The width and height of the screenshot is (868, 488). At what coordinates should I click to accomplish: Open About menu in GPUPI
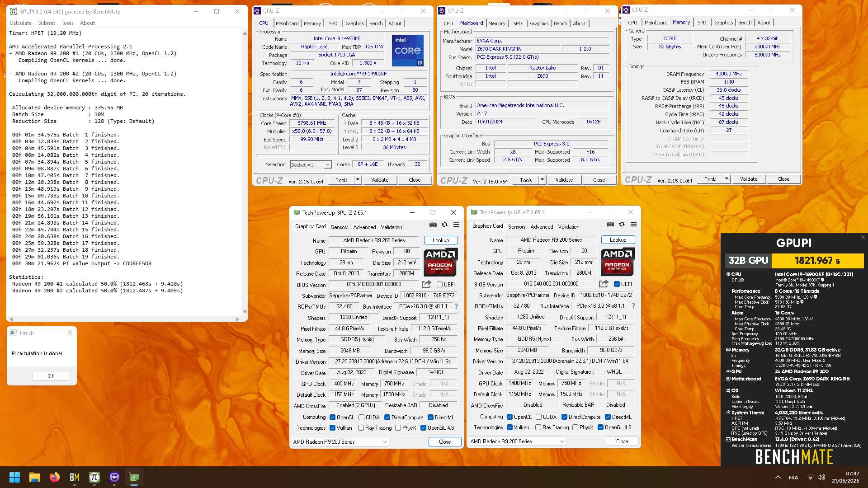[x=88, y=23]
